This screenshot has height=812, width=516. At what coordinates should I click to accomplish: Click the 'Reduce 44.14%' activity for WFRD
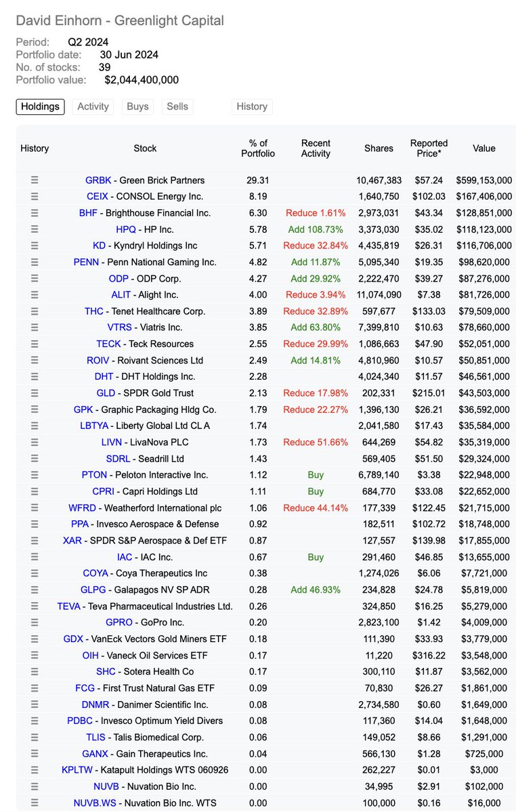point(316,507)
